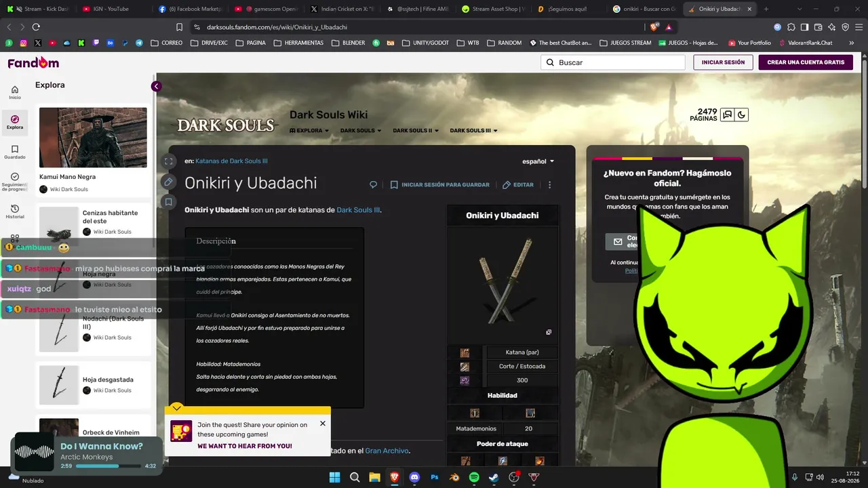Open the BLENDER bookmarks folder
Viewport: 868px width, 488px height.
(348, 43)
